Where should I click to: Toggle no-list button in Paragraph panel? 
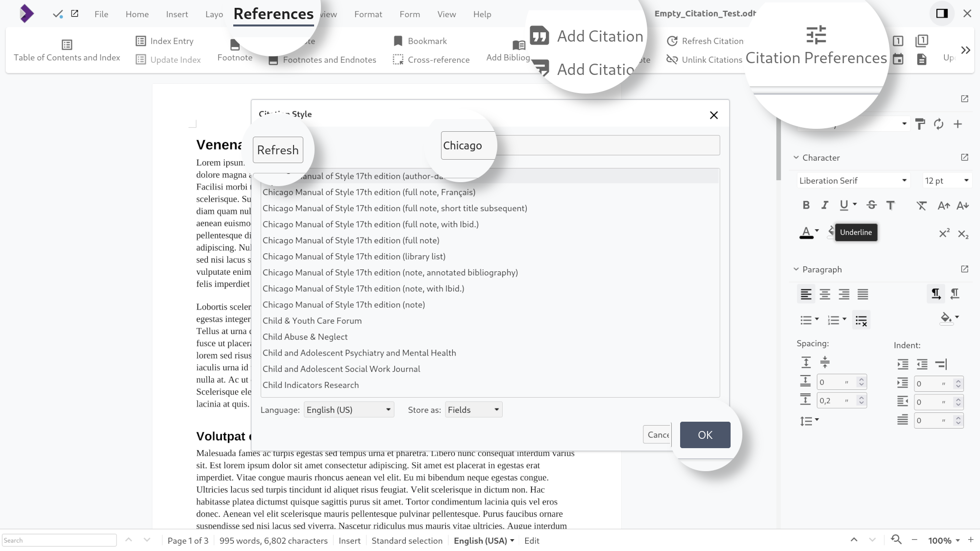pyautogui.click(x=861, y=320)
